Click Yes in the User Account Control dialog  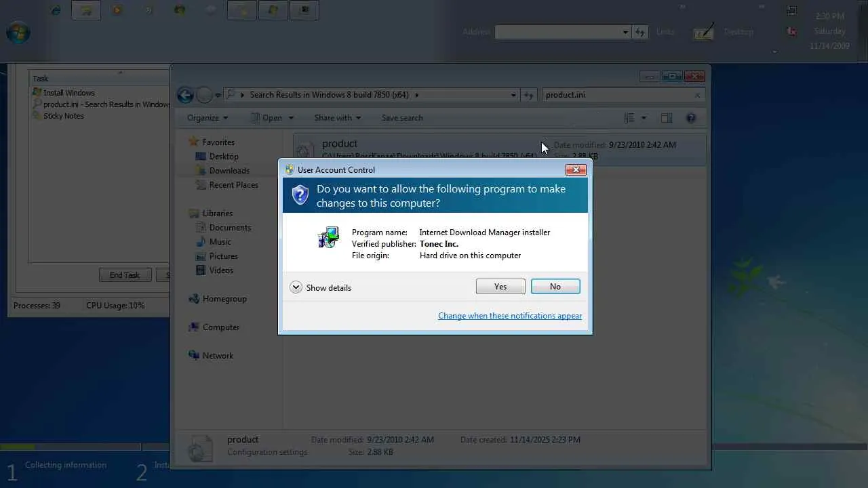pos(500,287)
